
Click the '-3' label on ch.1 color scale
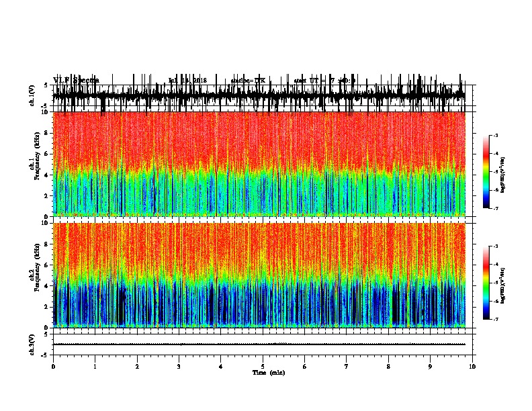coord(495,135)
